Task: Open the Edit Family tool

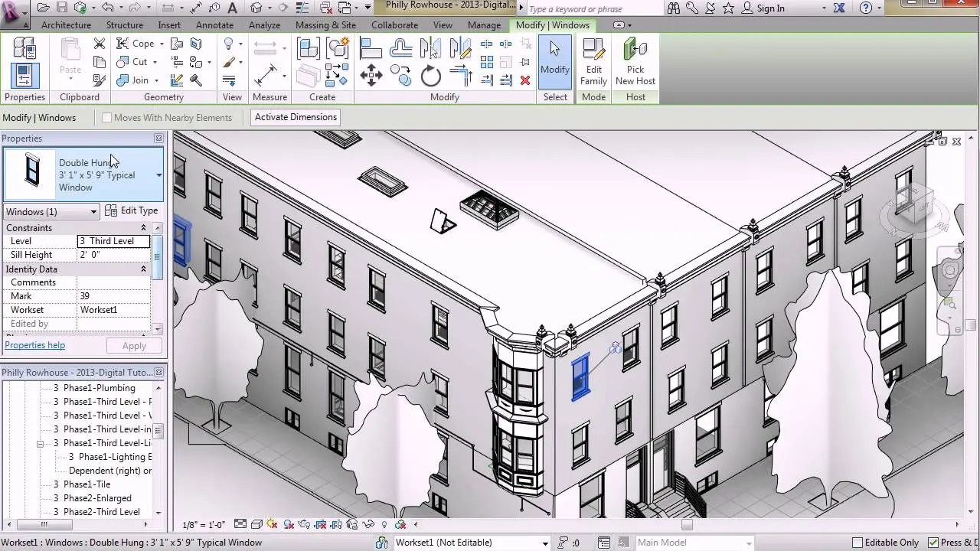Action: (593, 62)
